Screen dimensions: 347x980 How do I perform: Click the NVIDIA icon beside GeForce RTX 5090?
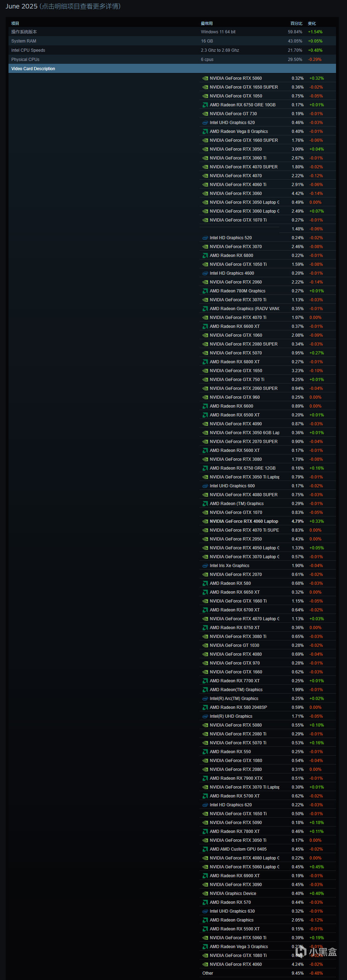point(205,823)
